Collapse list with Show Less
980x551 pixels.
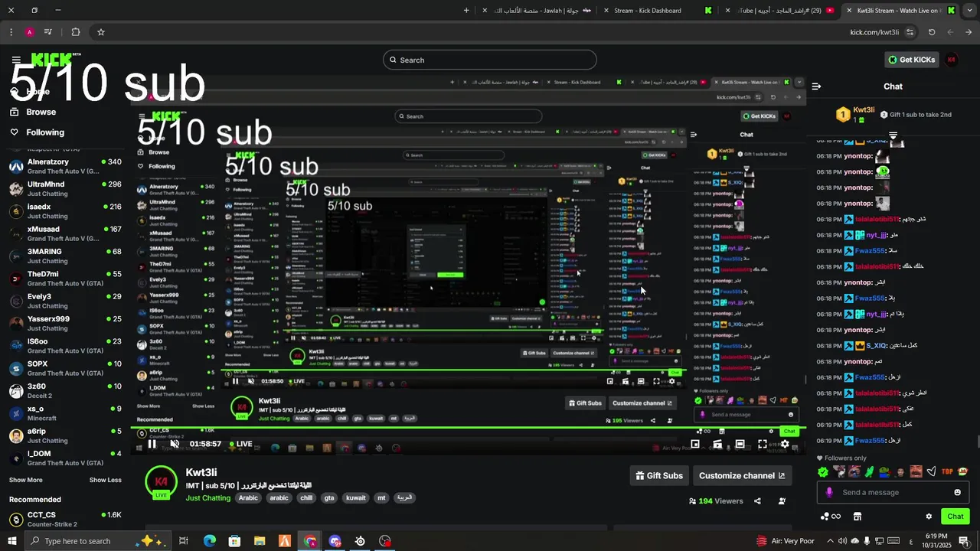pyautogui.click(x=106, y=480)
